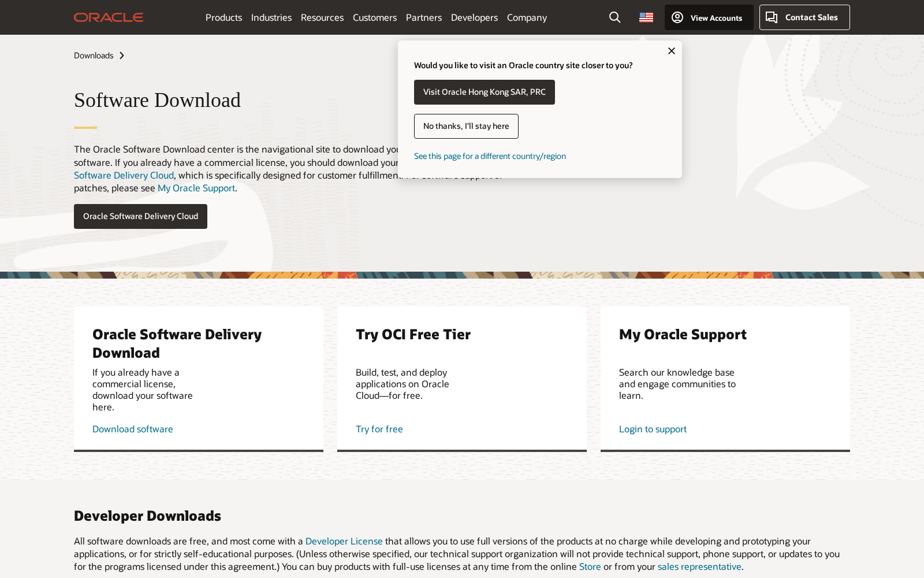Open the Products menu
924x578 pixels.
[223, 17]
